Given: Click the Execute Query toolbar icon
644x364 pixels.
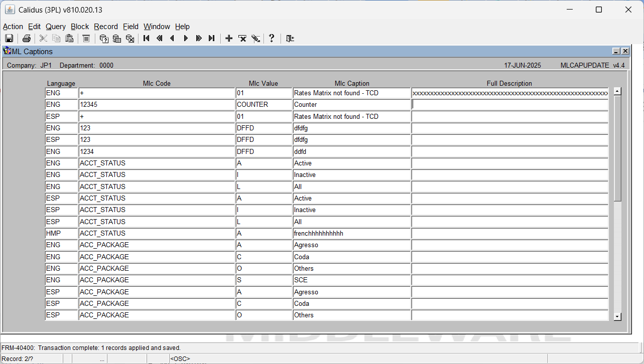Looking at the screenshot, I should pyautogui.click(x=117, y=39).
